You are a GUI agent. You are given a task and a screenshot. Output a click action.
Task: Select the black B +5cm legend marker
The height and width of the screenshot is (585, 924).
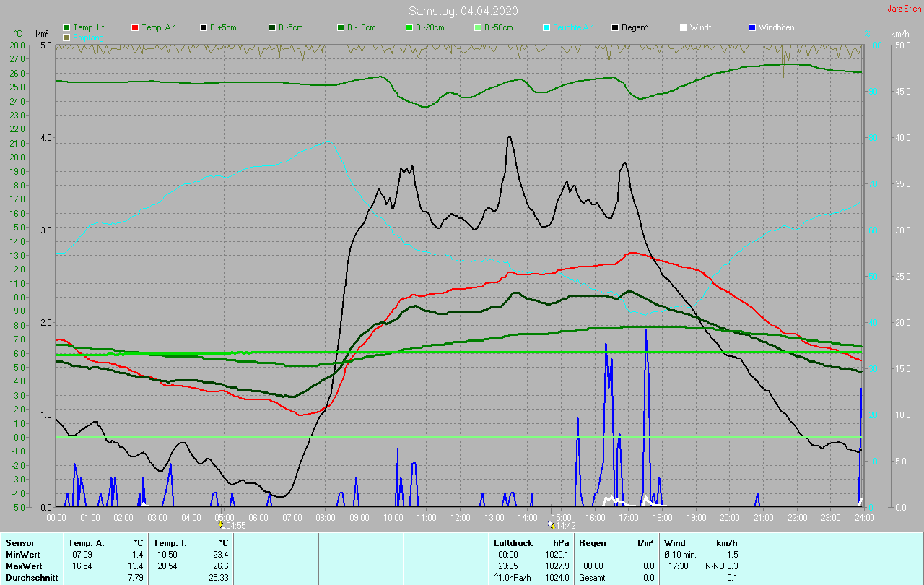204,27
